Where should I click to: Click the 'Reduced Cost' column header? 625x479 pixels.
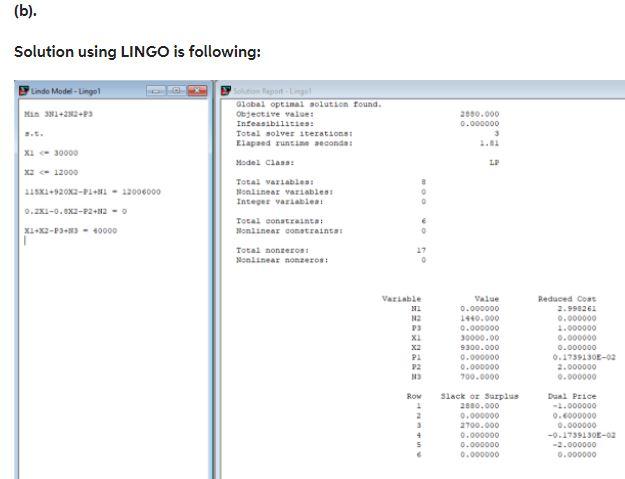tap(567, 299)
